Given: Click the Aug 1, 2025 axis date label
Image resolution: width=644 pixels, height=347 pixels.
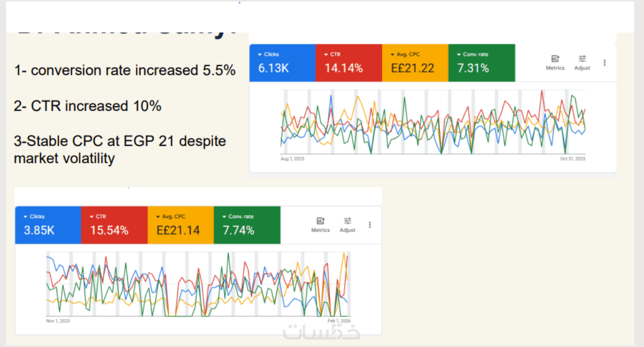Looking at the screenshot, I should pos(292,159).
